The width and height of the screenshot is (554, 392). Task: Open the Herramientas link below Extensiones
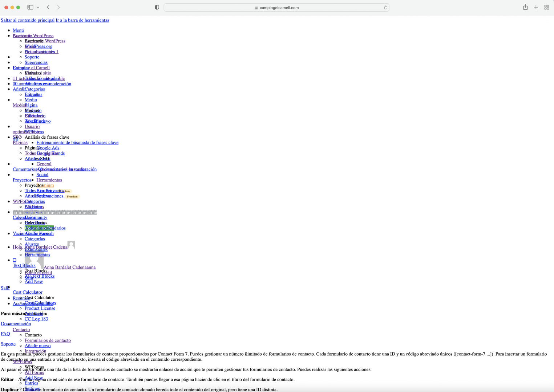pos(37,255)
